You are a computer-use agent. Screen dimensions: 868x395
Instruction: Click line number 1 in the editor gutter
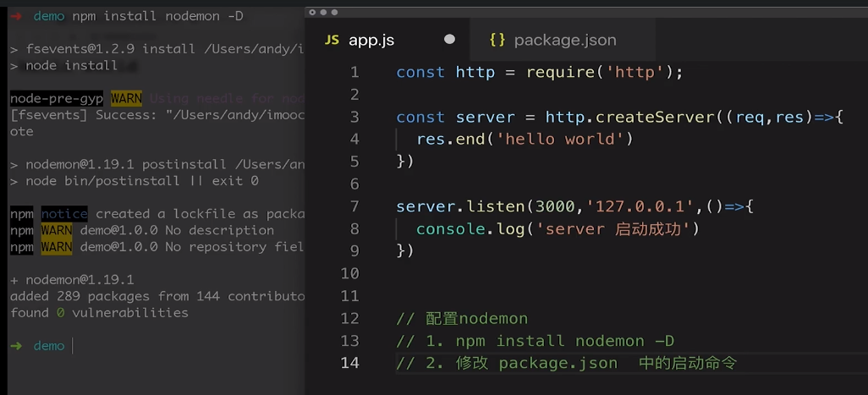(x=354, y=73)
